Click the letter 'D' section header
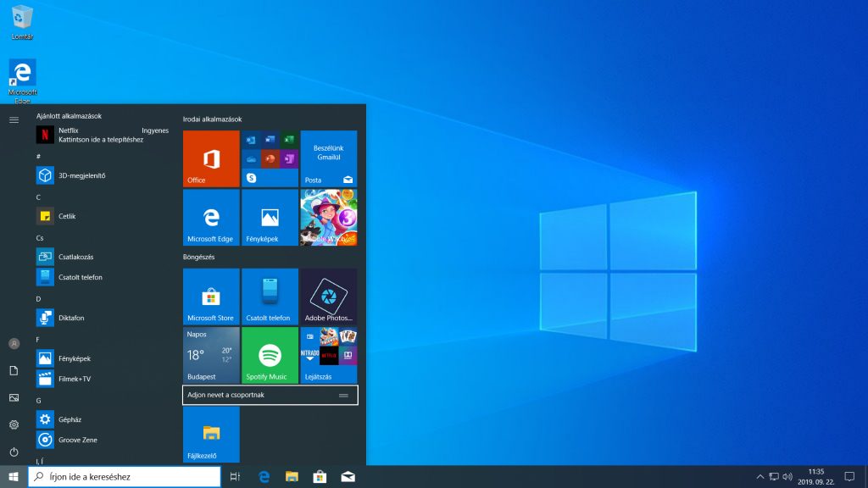Image resolution: width=868 pixels, height=488 pixels. [38, 299]
